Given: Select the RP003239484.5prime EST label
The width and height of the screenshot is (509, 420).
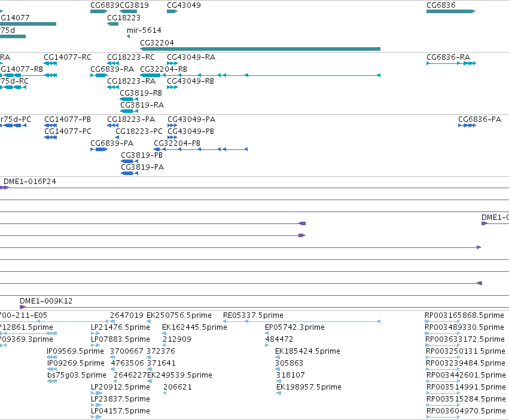Looking at the screenshot, I should point(465,363).
